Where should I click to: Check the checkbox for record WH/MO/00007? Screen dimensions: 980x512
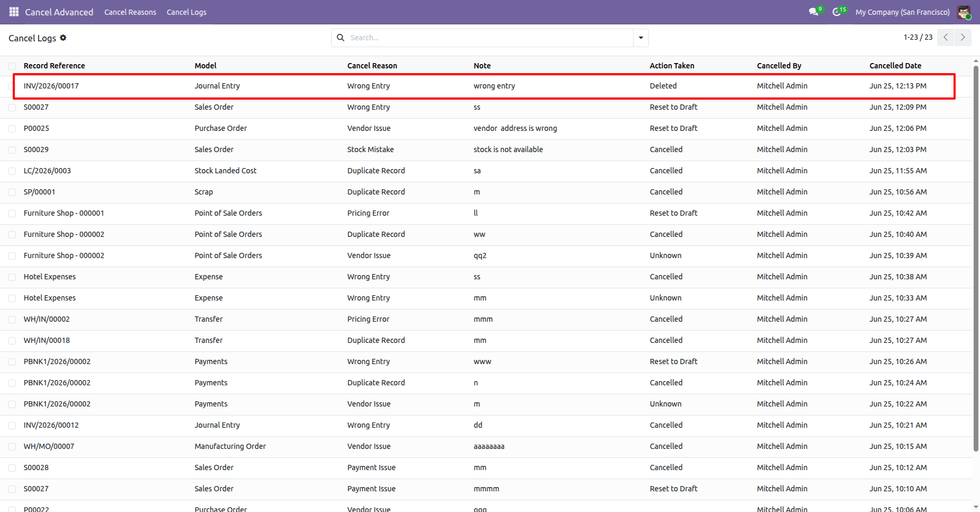tap(12, 446)
